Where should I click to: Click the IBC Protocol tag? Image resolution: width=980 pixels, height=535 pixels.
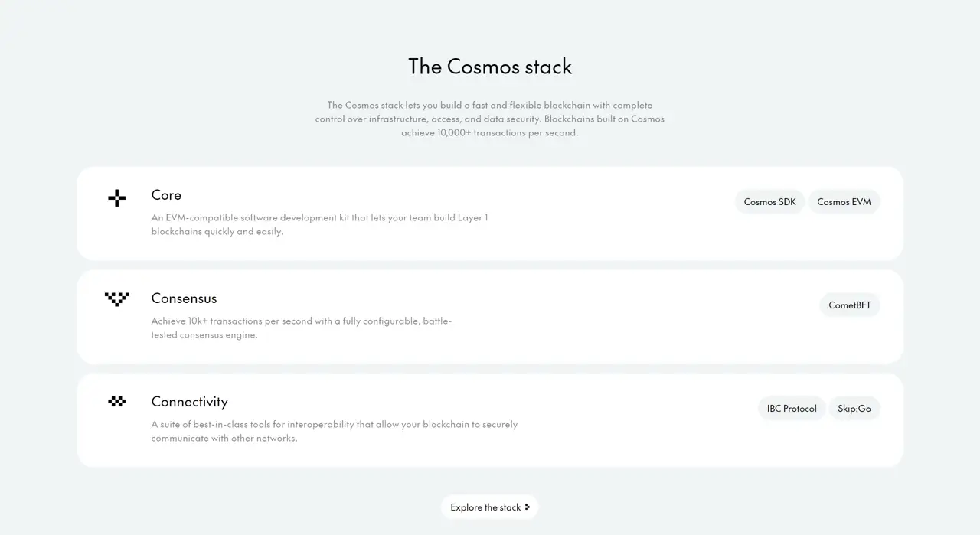(791, 408)
